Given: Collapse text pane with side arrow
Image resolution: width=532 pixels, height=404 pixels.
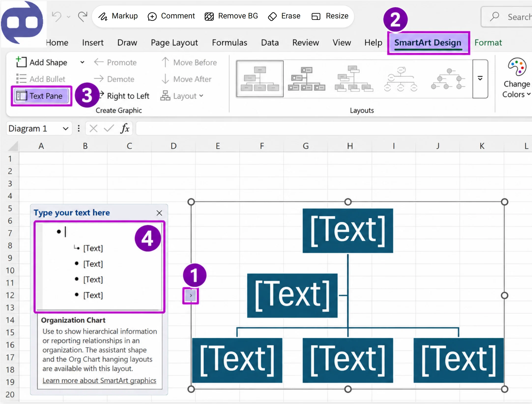Looking at the screenshot, I should point(191,295).
